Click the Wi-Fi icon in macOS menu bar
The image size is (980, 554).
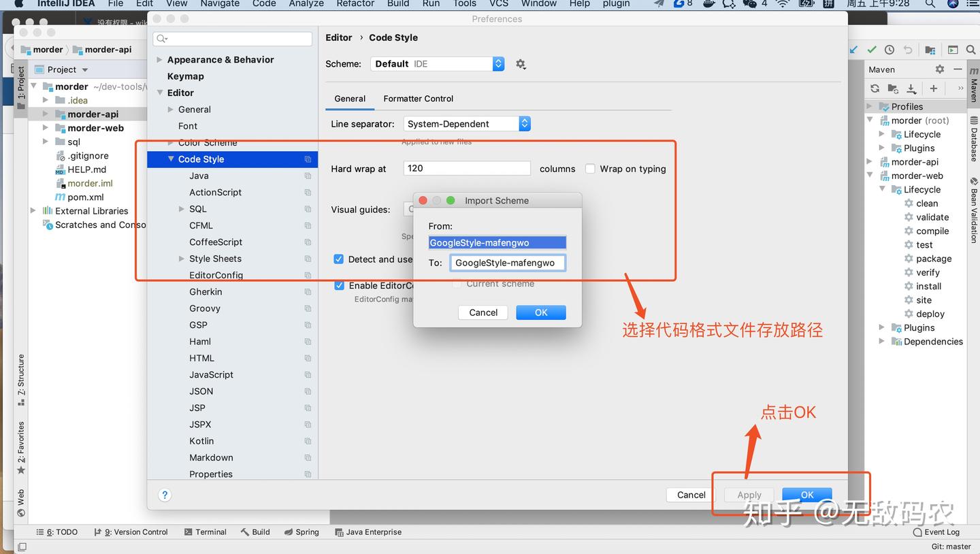click(783, 3)
